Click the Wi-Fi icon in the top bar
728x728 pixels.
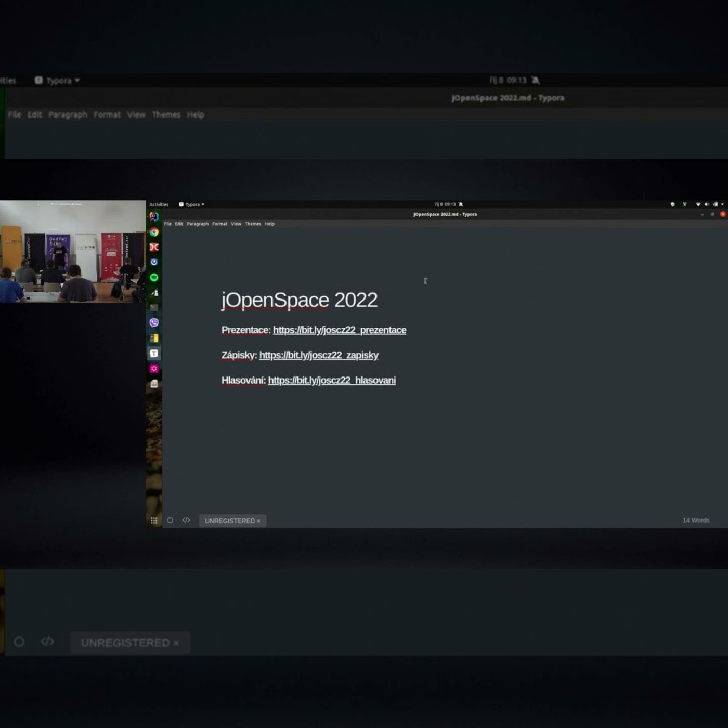tap(698, 204)
